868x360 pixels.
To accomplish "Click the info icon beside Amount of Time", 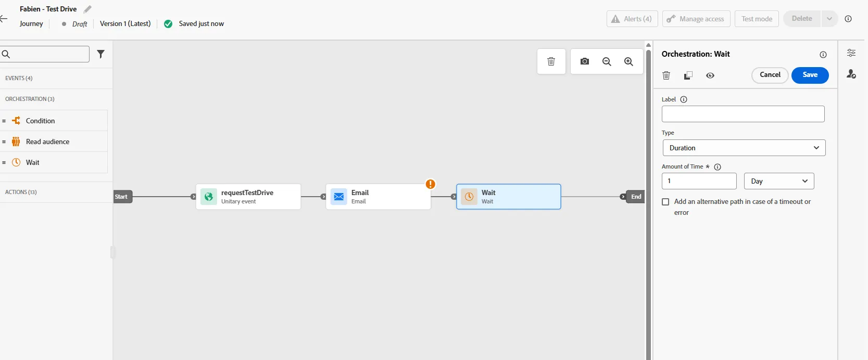I will click(x=718, y=167).
